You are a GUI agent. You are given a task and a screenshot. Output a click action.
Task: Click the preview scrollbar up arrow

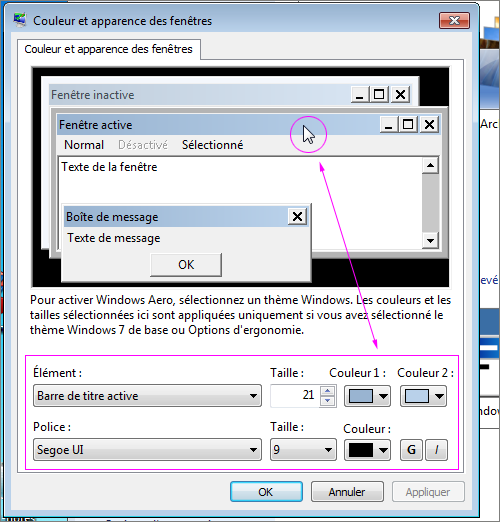point(430,165)
